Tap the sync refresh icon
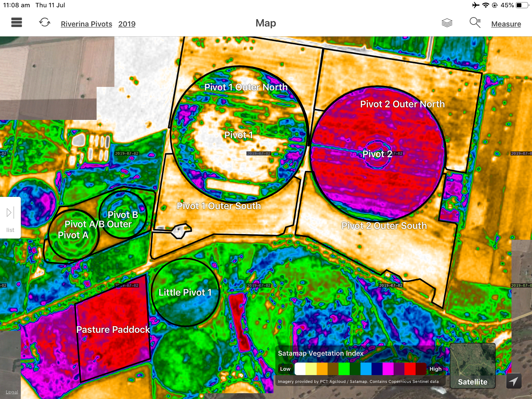 [45, 23]
